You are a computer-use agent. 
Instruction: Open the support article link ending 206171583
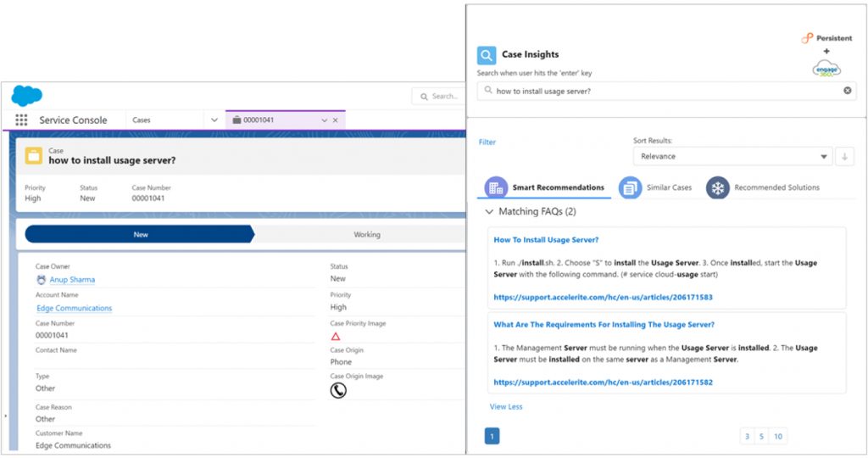click(603, 298)
